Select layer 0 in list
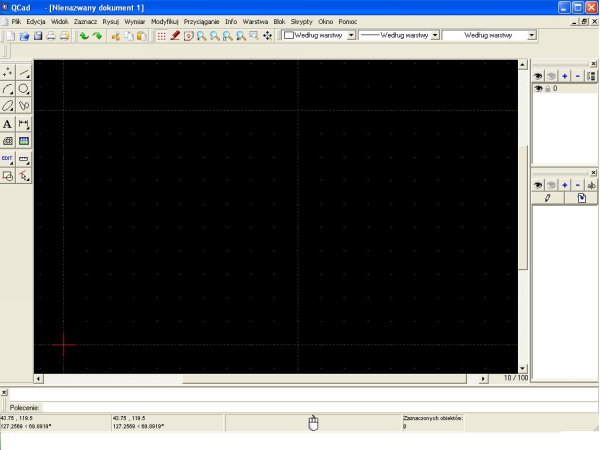This screenshot has height=450, width=600. [x=565, y=88]
